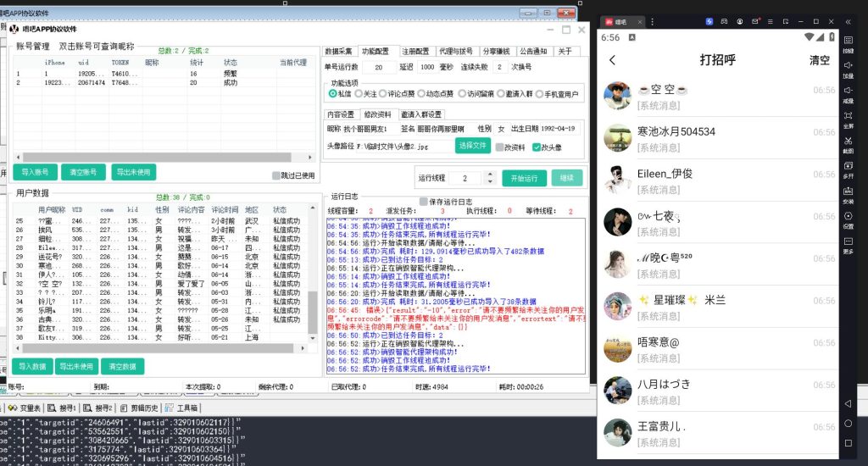Click the 清空数据 button
Viewport: 868px width, 466px height.
(x=123, y=366)
